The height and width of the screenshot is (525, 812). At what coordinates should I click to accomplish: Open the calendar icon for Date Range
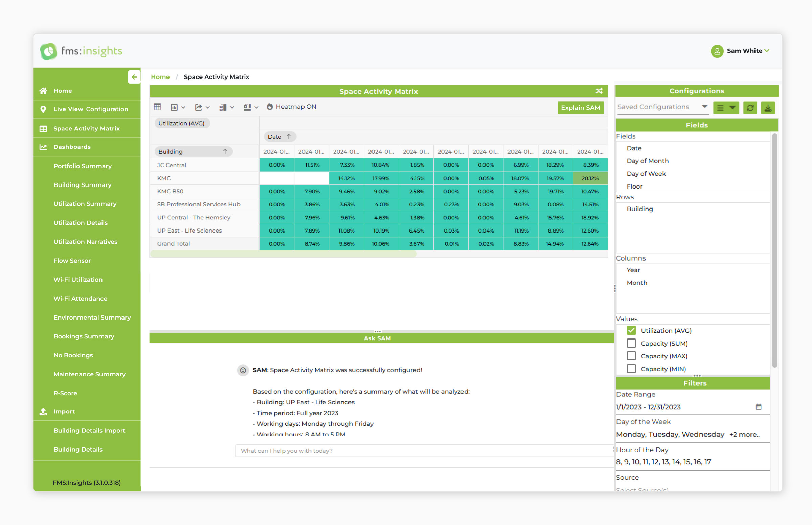pyautogui.click(x=759, y=407)
